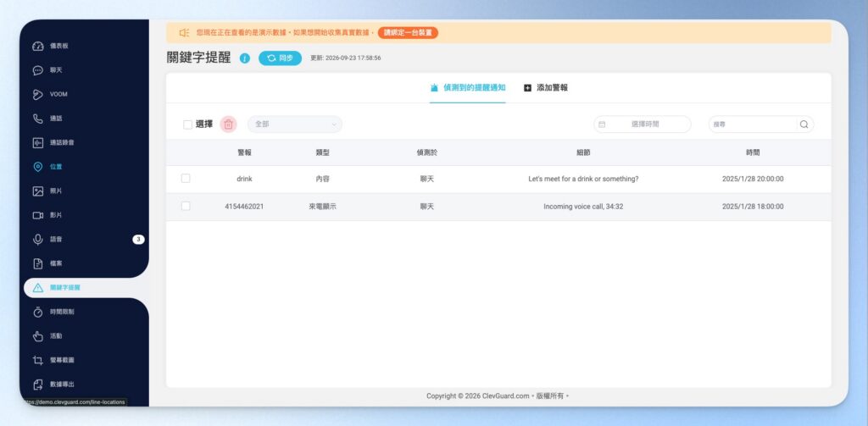Image resolution: width=868 pixels, height=426 pixels.
Task: Click the 細節 column header
Action: pyautogui.click(x=583, y=152)
